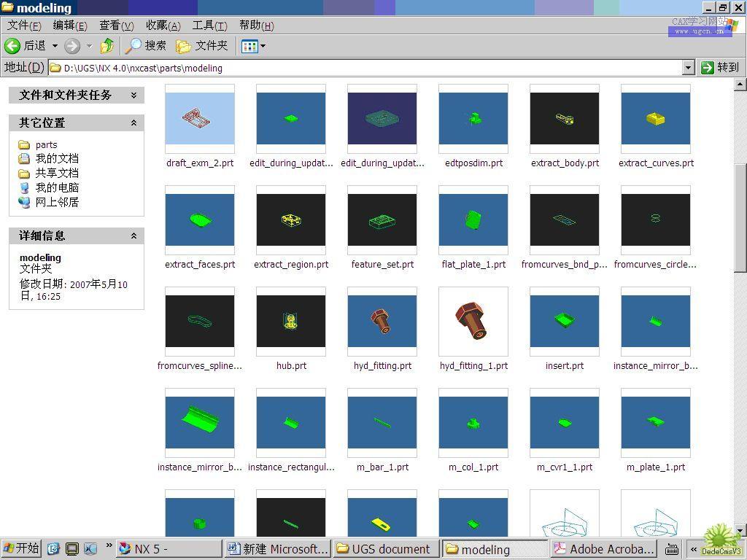Open the Views dropdown button
The image size is (747, 560).
point(253,46)
